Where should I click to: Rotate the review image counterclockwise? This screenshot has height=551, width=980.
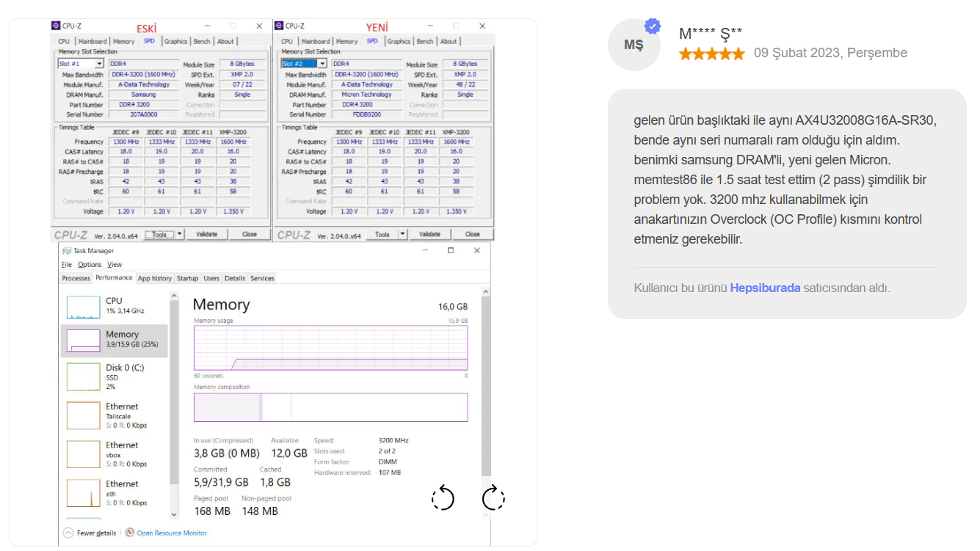[443, 498]
